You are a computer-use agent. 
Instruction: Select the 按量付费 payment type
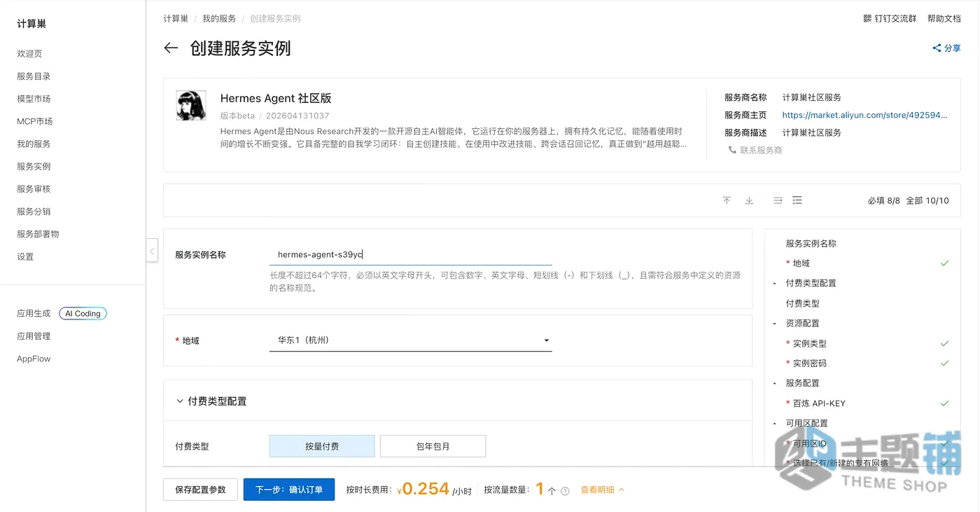click(322, 446)
